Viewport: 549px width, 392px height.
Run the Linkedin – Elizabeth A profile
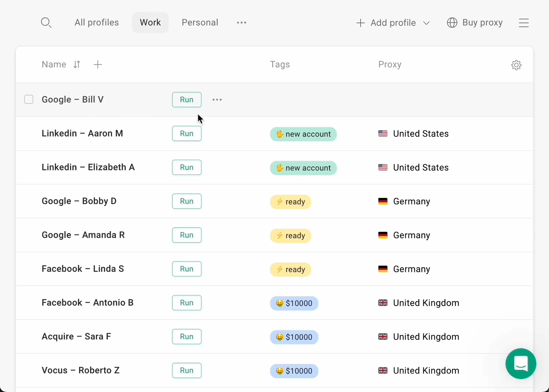tap(187, 167)
